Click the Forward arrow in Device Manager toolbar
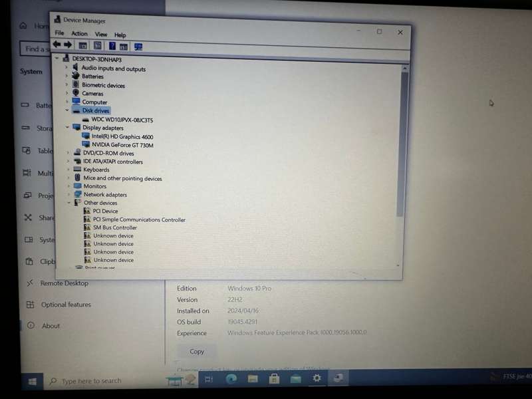 click(x=68, y=45)
